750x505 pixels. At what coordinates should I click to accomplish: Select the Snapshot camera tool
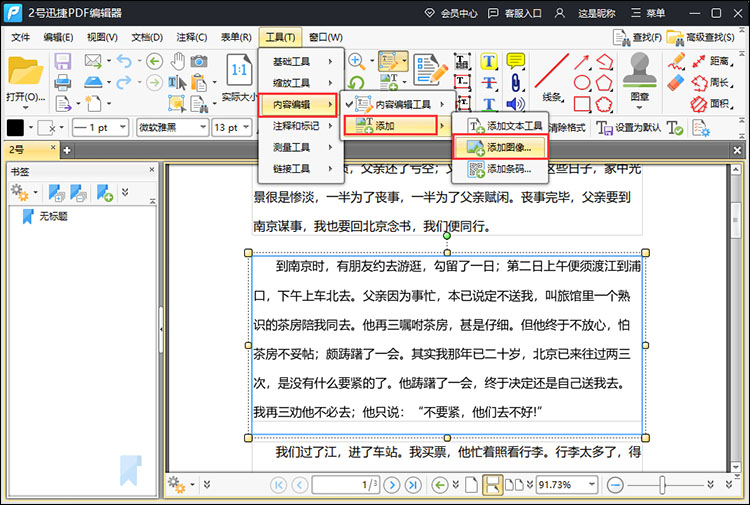coord(199,61)
